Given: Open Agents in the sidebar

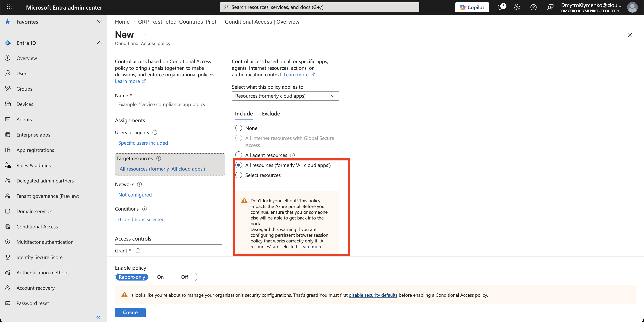Looking at the screenshot, I should (x=24, y=119).
